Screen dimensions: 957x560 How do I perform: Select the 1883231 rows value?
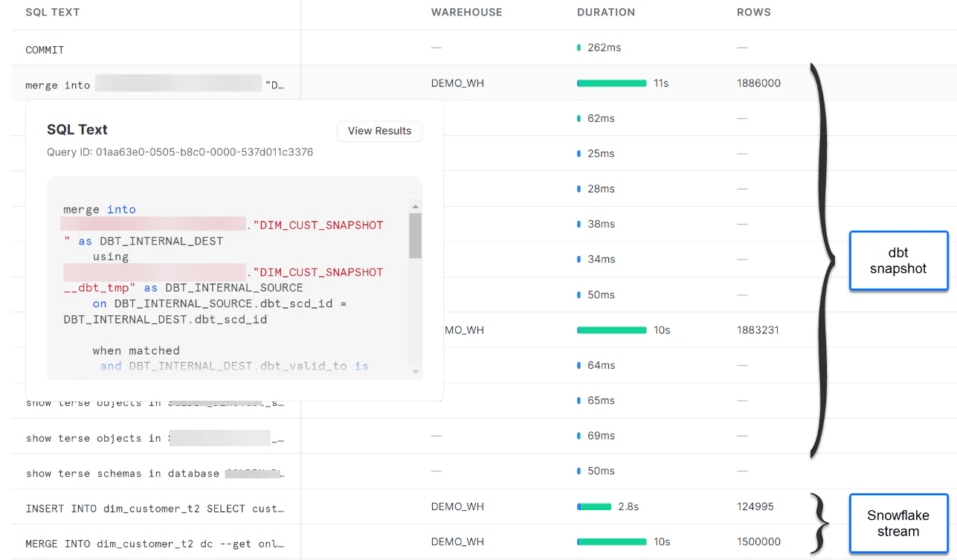758,330
